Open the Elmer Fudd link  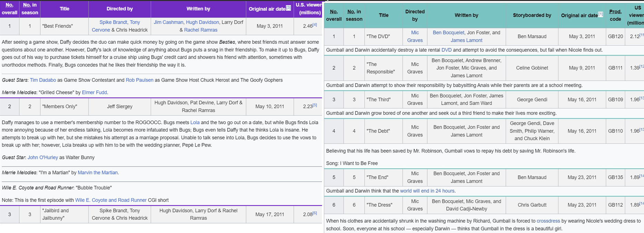(x=94, y=92)
